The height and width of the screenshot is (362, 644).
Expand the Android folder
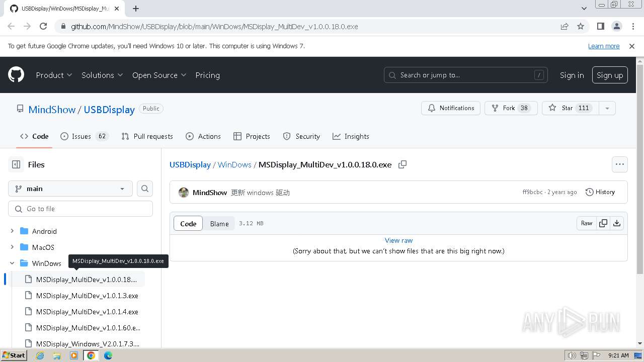tap(12, 231)
